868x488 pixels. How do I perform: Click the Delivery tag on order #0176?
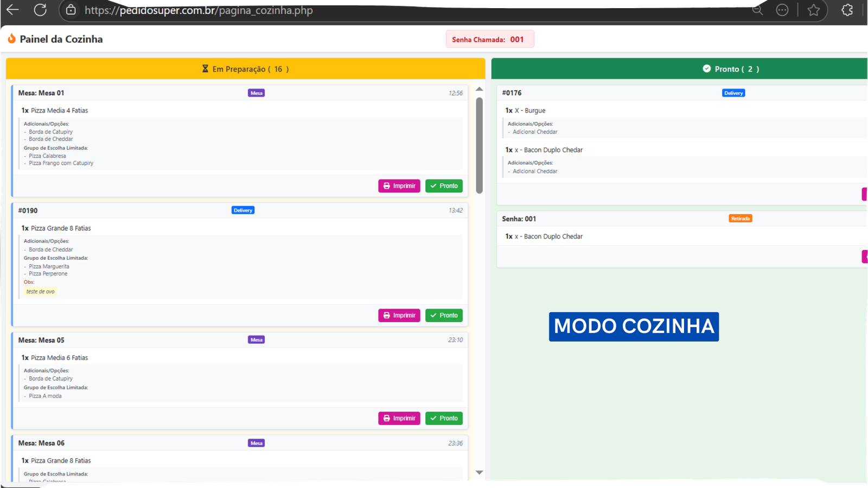click(x=733, y=93)
